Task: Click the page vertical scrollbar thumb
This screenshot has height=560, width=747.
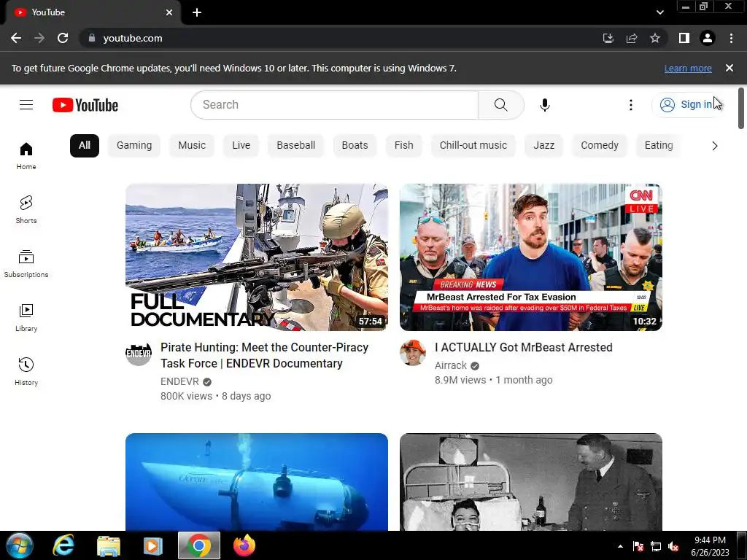Action: pos(741,108)
